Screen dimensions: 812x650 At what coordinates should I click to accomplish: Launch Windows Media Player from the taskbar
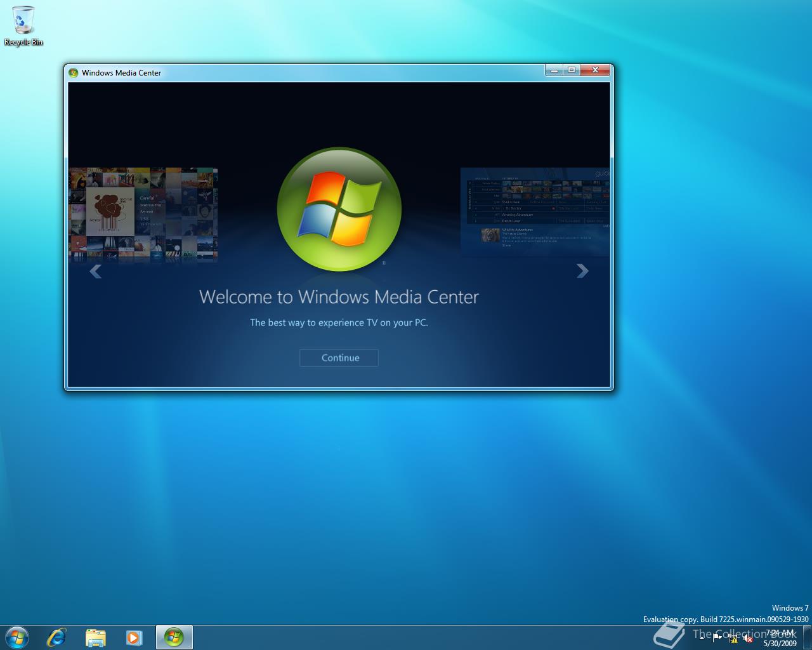(x=134, y=637)
